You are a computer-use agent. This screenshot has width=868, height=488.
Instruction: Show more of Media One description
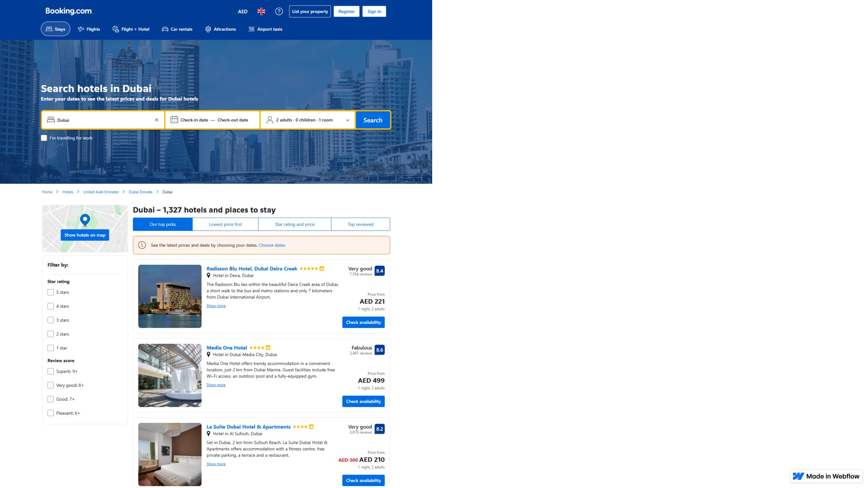click(216, 385)
